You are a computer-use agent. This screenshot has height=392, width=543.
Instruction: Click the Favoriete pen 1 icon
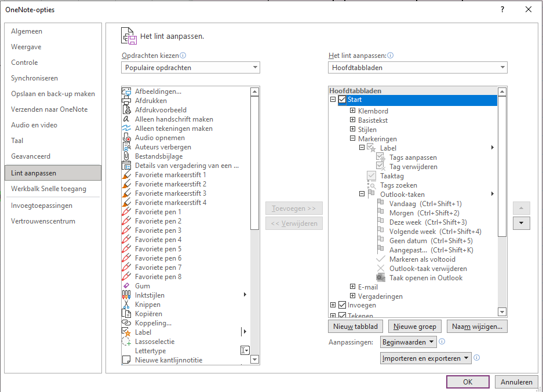coord(126,212)
